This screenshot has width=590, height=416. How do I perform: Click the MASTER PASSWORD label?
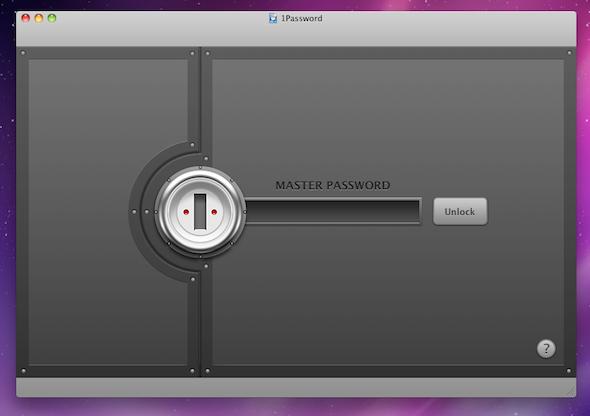(333, 185)
